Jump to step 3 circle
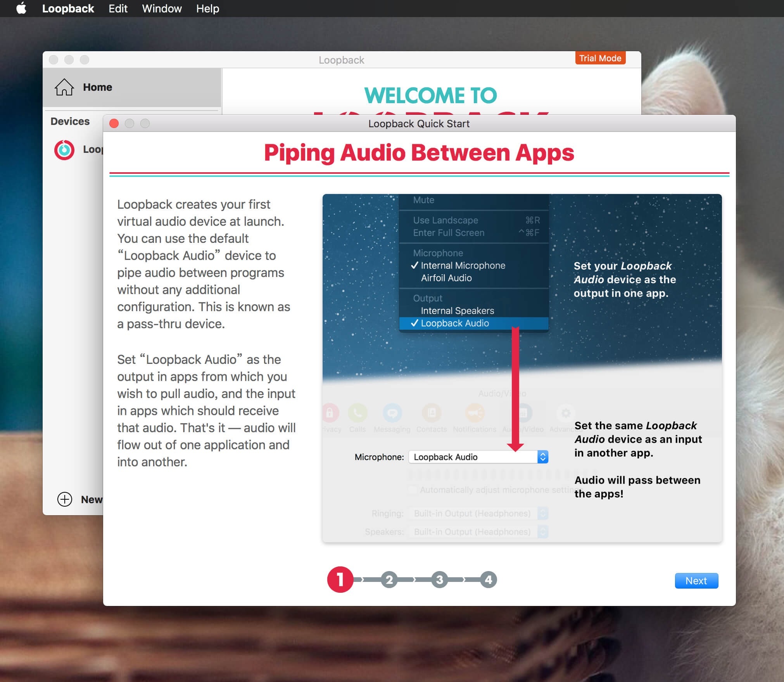Image resolution: width=784 pixels, height=682 pixels. (439, 580)
